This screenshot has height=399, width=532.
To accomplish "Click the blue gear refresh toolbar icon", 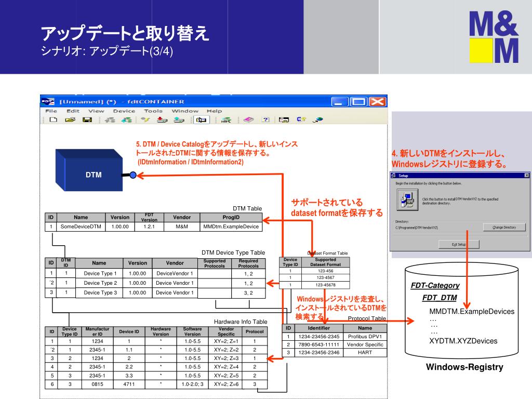I will 301,119.
